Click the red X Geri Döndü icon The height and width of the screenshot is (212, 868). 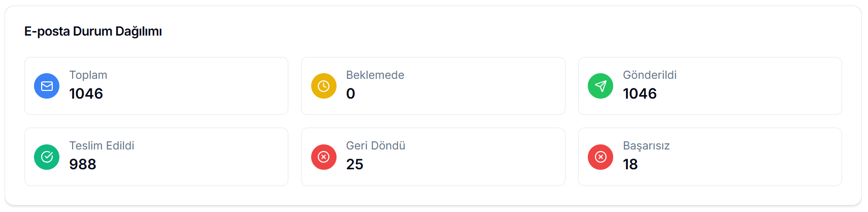(323, 157)
